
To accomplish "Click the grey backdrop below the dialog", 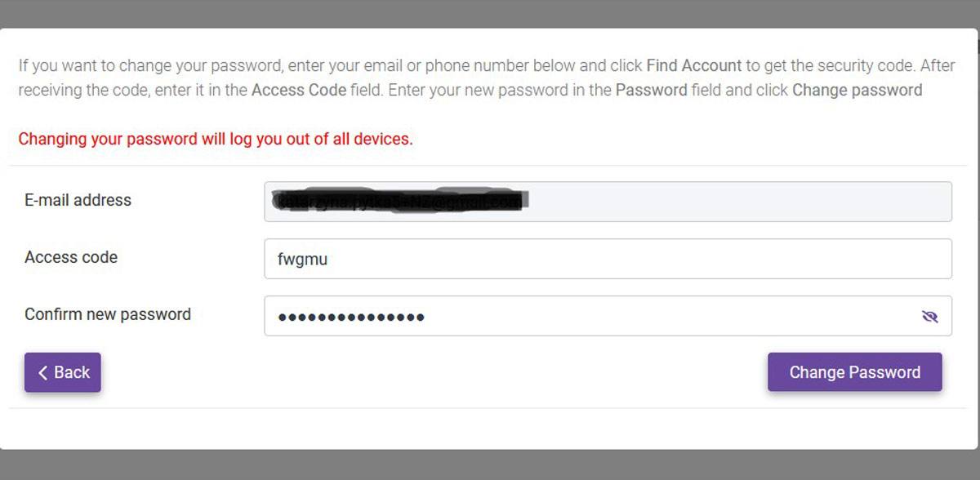I will coord(490,464).
